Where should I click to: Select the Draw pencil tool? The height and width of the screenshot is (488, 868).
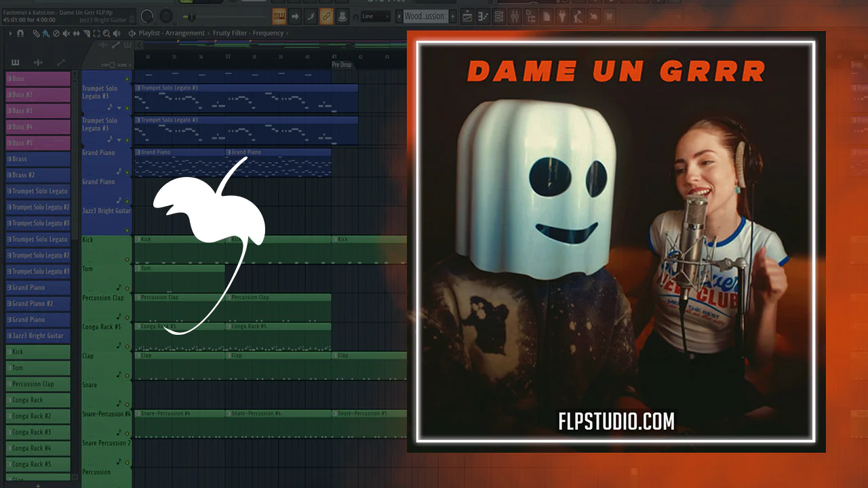36,33
